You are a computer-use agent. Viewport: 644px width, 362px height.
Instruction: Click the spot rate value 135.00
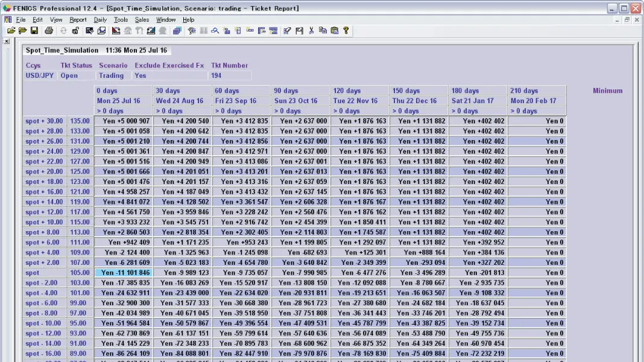(80, 121)
